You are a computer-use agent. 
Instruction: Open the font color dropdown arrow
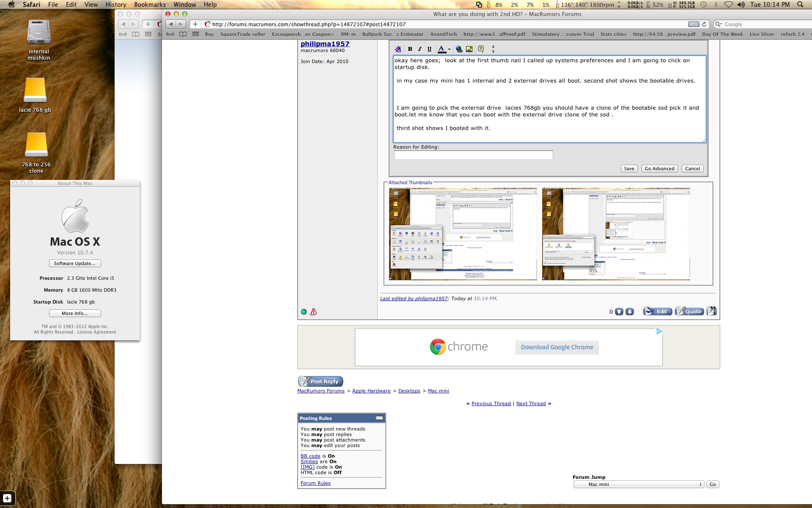click(449, 50)
